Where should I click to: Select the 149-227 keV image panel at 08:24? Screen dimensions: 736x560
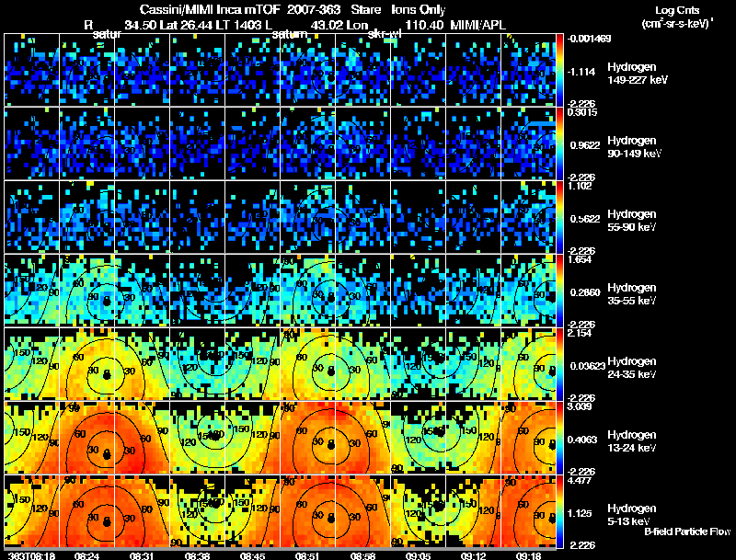[x=86, y=69]
